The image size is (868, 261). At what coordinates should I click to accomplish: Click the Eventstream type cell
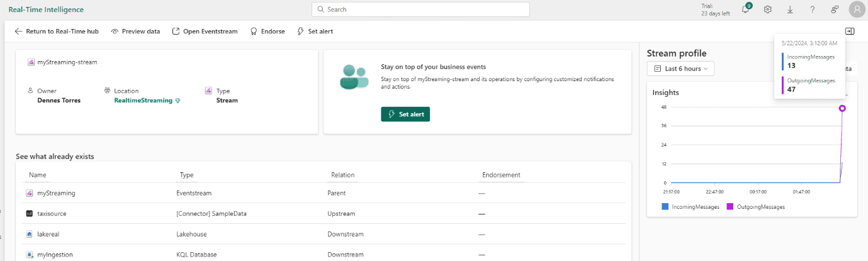(194, 193)
